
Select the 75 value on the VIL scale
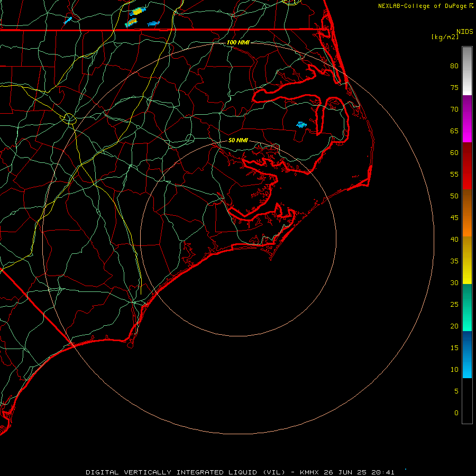coord(454,88)
